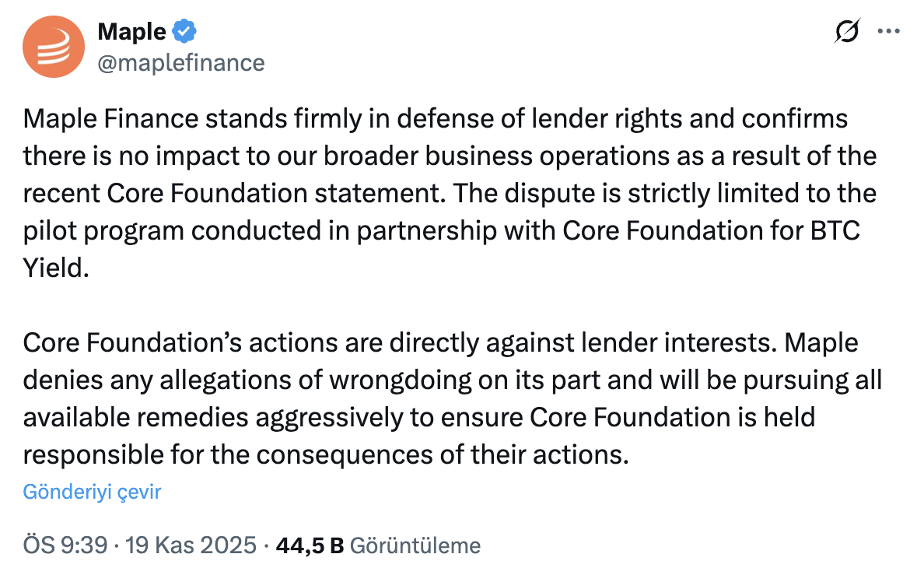Click the second paragraph about lender interests
Viewport: 924px width, 582px height.
451,398
